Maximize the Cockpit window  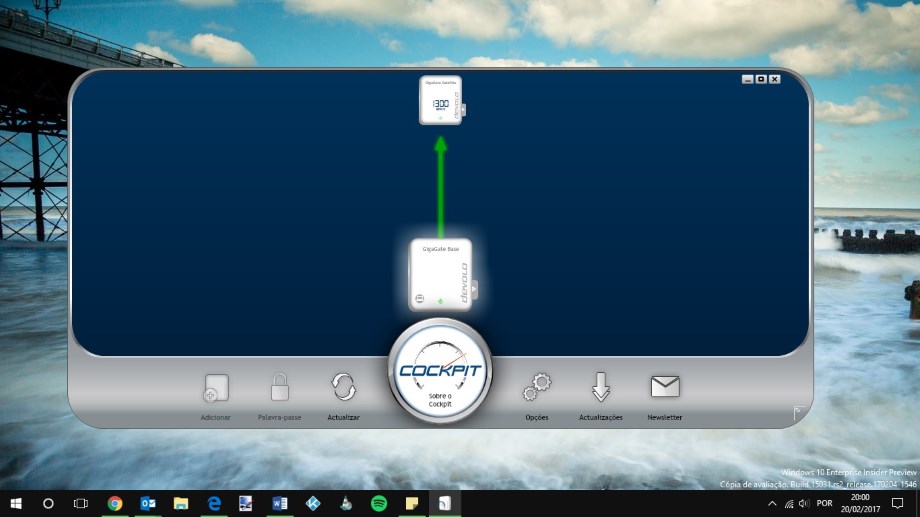[760, 79]
